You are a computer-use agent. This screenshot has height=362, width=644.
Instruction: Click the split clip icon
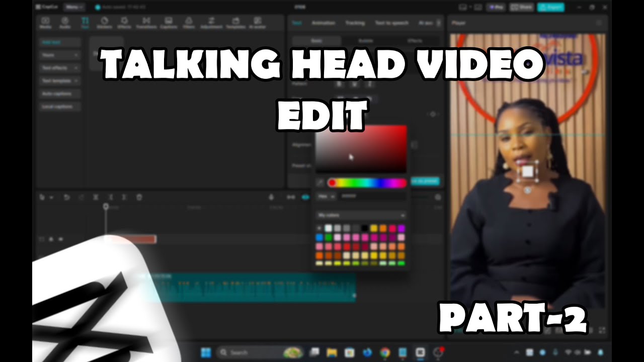(96, 198)
